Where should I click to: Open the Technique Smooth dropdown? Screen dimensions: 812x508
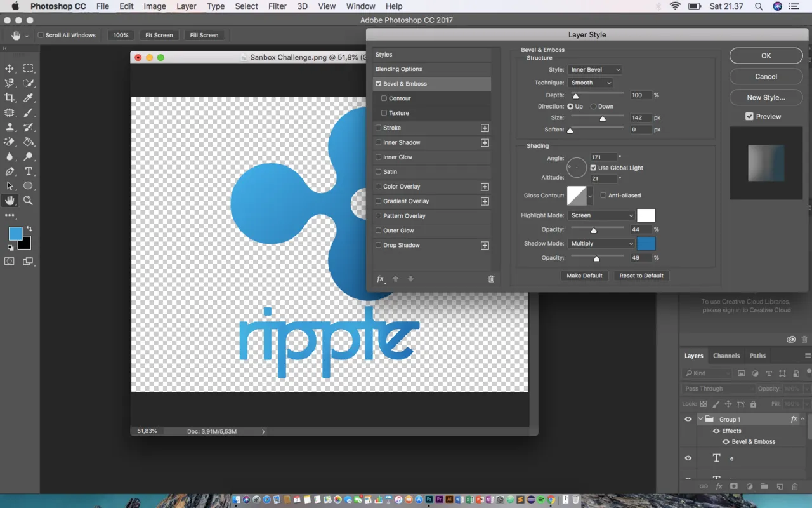coord(590,83)
